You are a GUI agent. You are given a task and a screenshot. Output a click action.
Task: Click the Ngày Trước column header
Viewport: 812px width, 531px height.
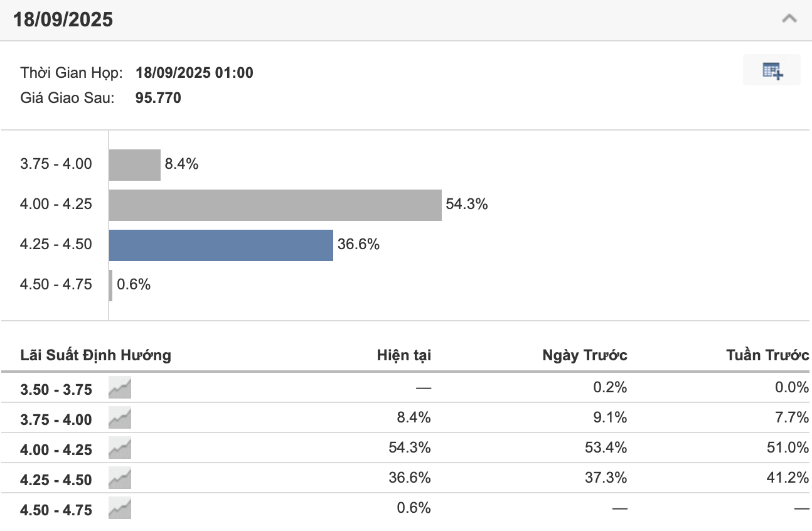tap(585, 355)
